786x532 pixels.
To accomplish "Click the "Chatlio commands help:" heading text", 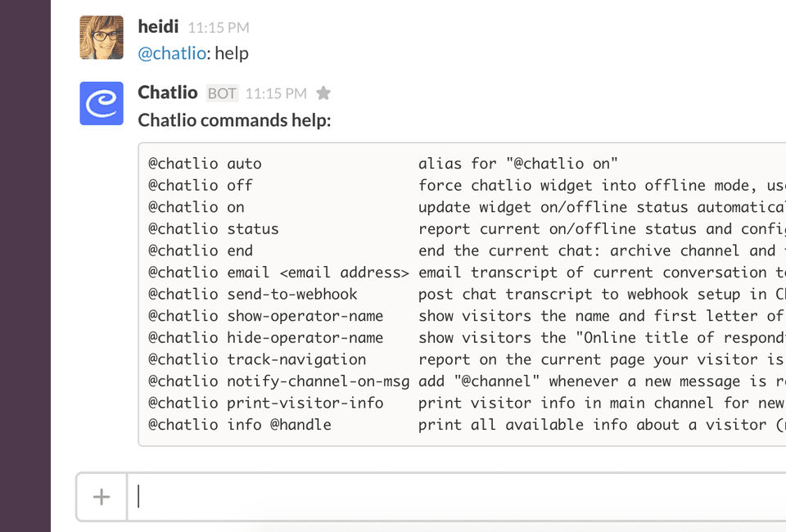I will point(234,120).
